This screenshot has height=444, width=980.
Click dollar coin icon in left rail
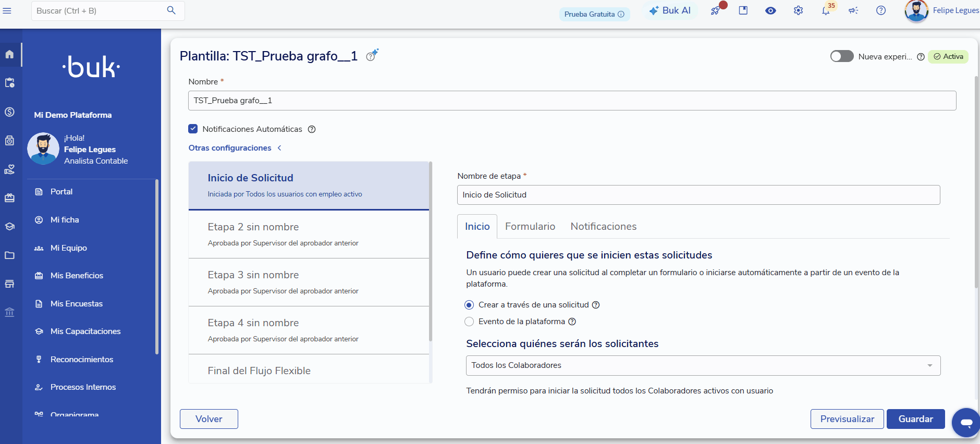9,112
